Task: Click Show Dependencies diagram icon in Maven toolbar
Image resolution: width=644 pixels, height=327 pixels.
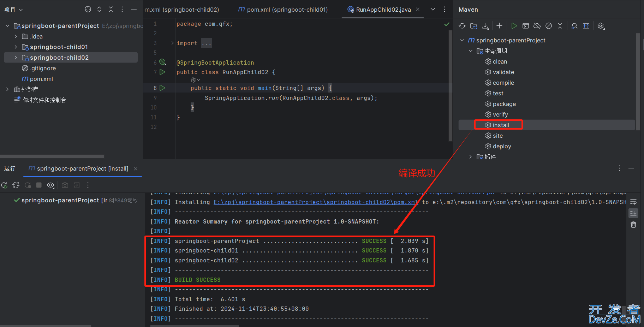Action: click(586, 26)
